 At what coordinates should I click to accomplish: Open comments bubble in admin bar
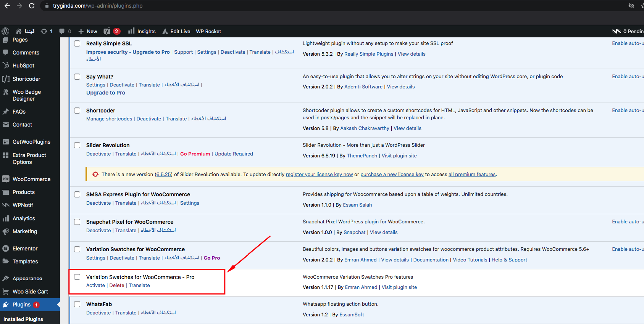[62, 31]
